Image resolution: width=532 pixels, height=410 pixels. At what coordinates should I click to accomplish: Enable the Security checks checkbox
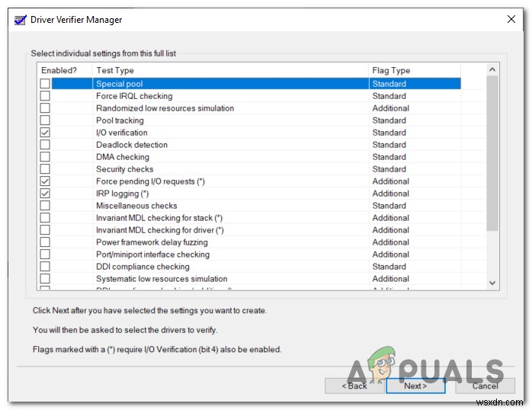pyautogui.click(x=45, y=169)
